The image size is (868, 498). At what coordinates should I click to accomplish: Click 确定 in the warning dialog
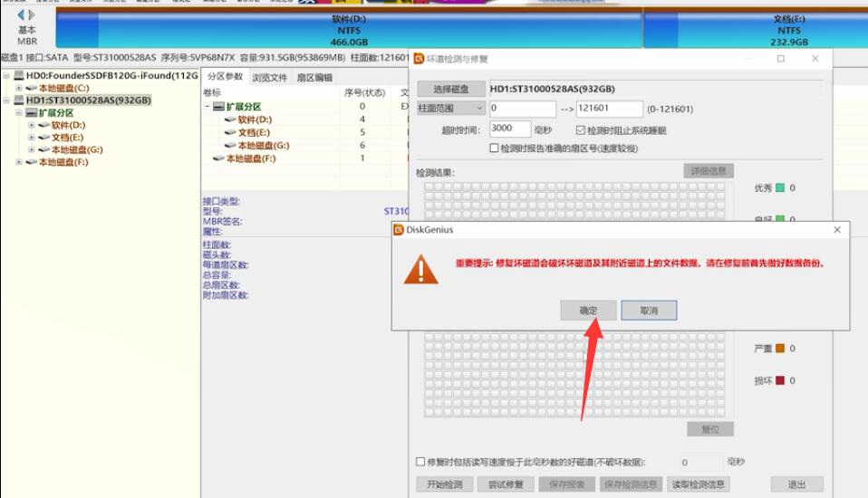(588, 311)
